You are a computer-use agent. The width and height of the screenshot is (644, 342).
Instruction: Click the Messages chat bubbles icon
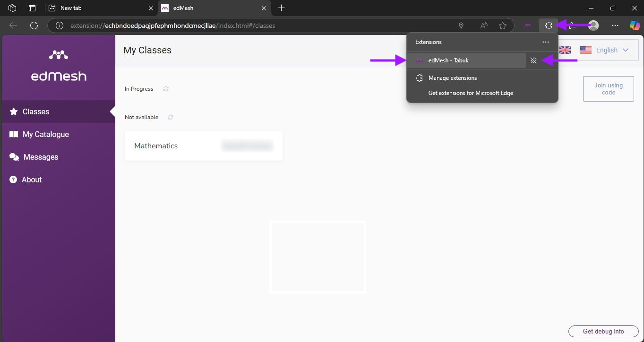tap(14, 157)
